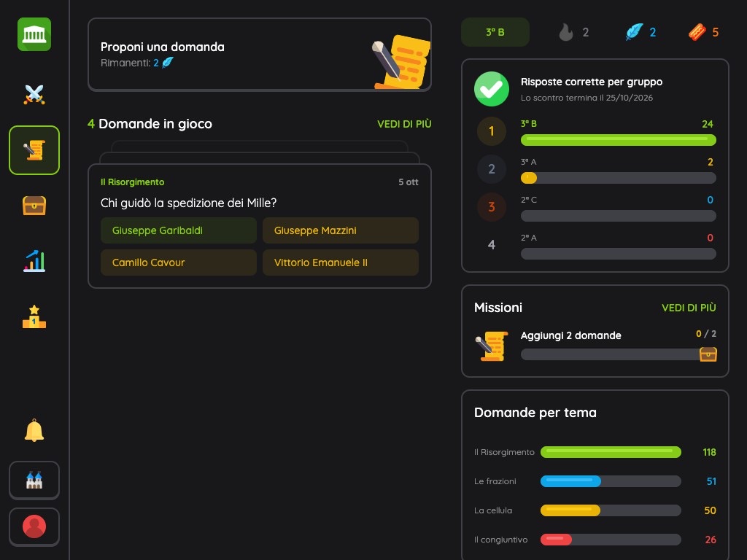Open the bar chart statistics section
The height and width of the screenshot is (560, 747).
(34, 262)
